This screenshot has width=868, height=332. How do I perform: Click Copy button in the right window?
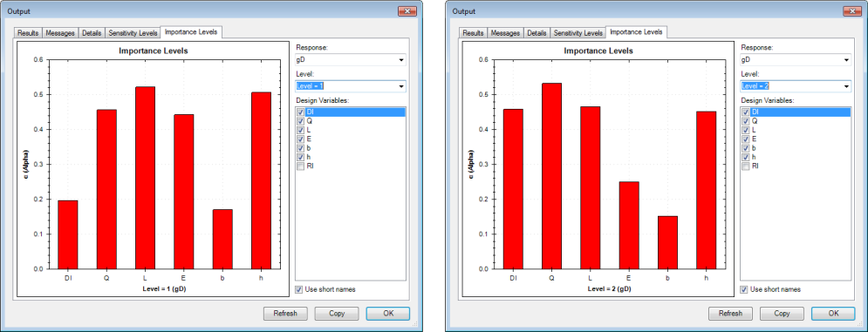pos(782,313)
